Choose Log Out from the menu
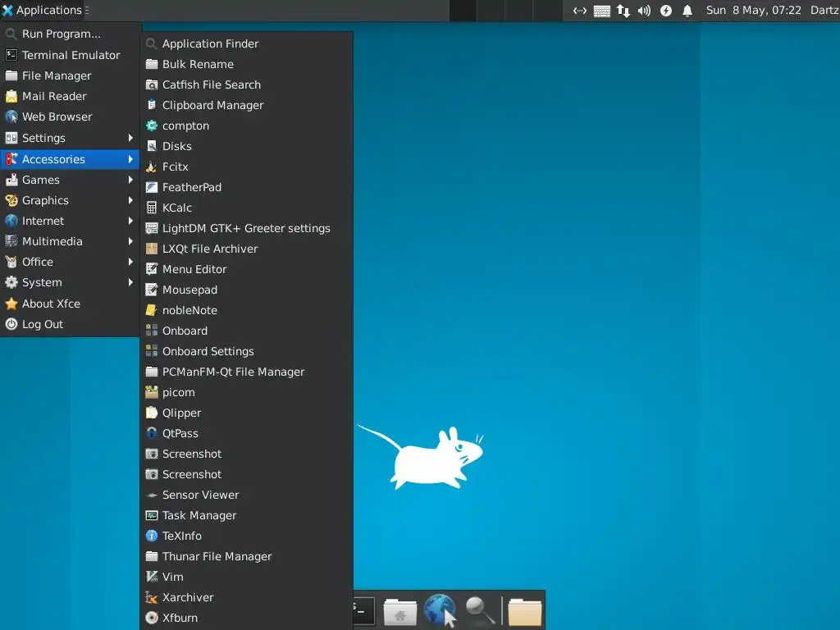840x630 pixels. click(70, 324)
